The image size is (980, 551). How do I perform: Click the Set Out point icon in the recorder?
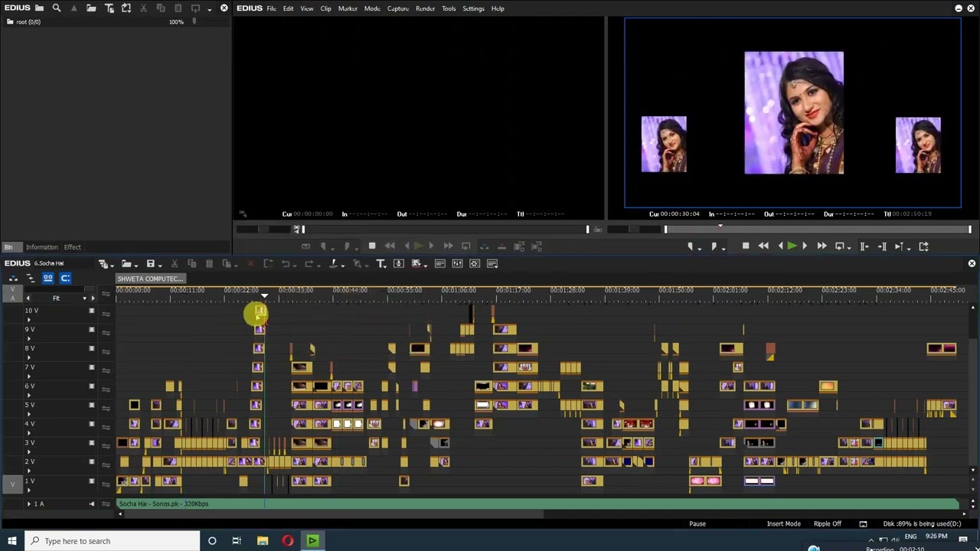715,246
